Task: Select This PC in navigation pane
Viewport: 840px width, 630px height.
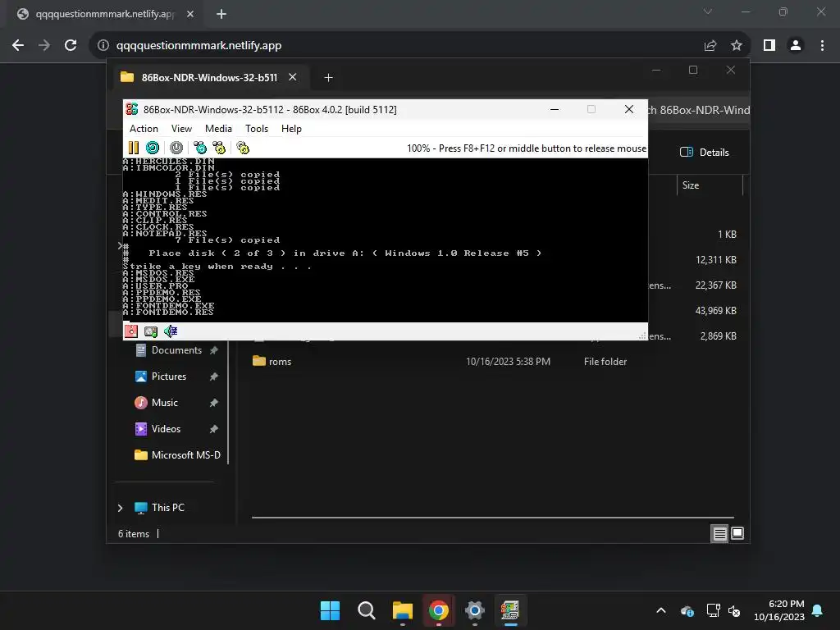Action: (x=167, y=508)
